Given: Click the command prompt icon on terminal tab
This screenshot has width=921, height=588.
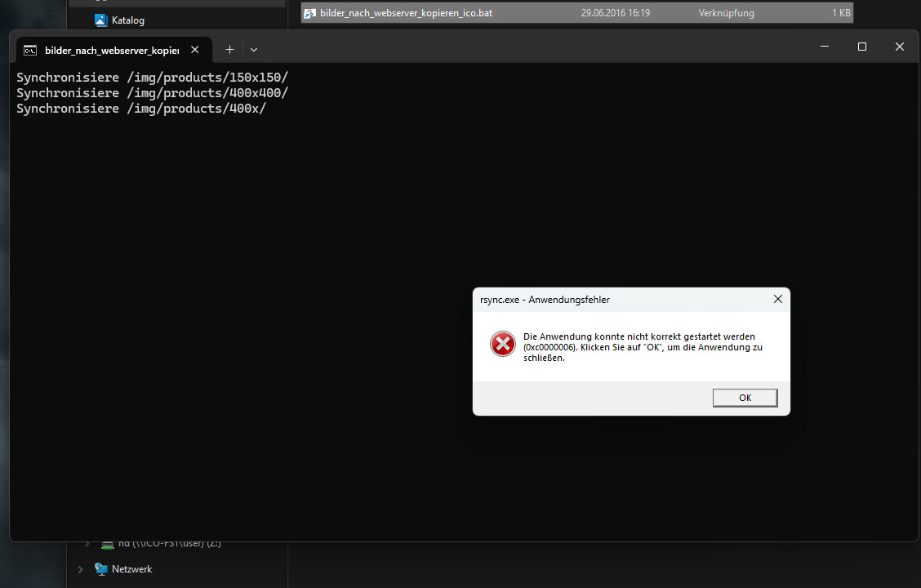Looking at the screenshot, I should pyautogui.click(x=30, y=51).
